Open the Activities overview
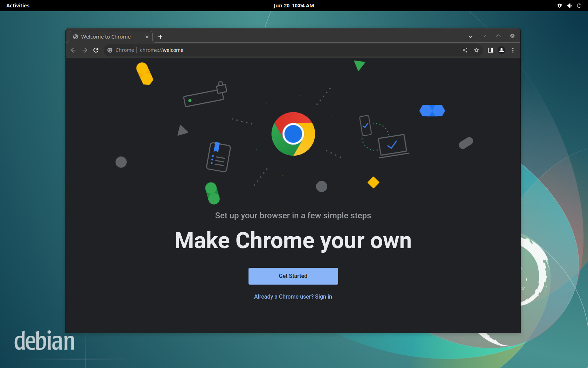 [x=18, y=6]
